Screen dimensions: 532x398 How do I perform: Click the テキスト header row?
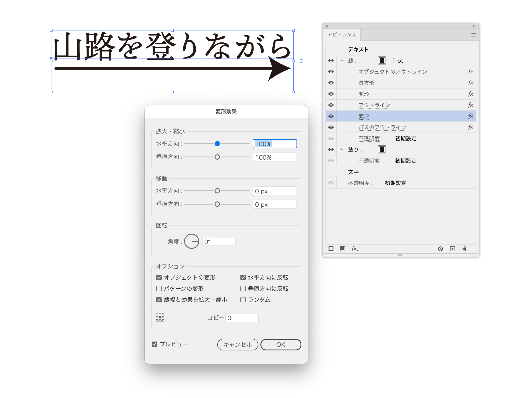[401, 50]
